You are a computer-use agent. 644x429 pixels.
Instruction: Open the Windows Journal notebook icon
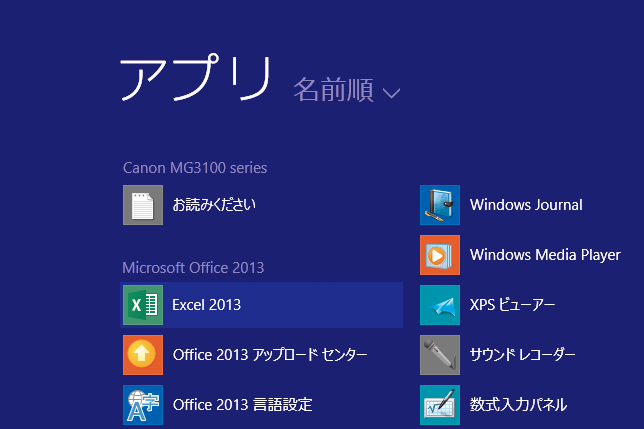point(440,205)
